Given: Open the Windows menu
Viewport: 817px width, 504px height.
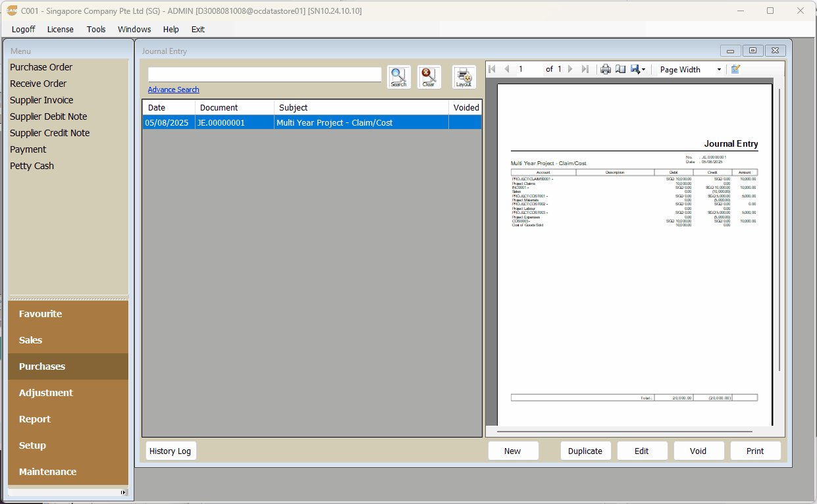Looking at the screenshot, I should (x=134, y=29).
